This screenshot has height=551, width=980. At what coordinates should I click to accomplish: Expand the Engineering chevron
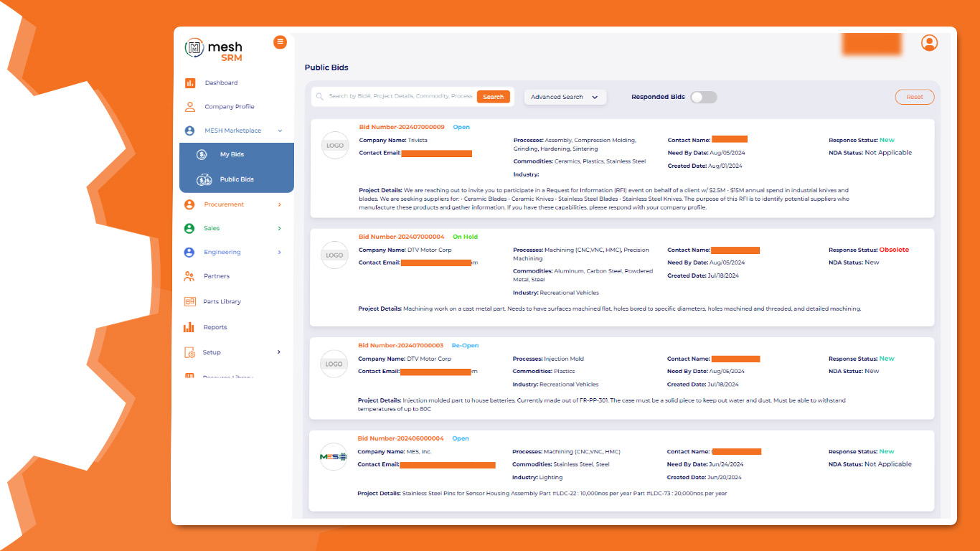(x=279, y=253)
